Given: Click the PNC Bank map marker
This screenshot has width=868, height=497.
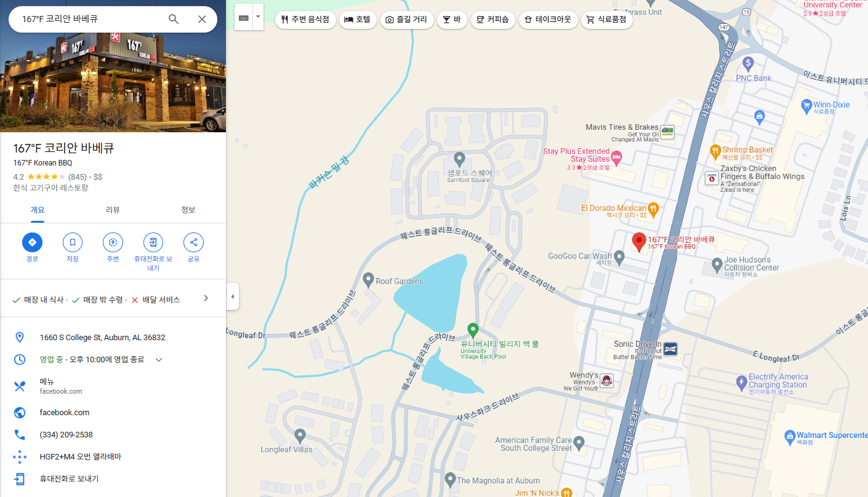Looking at the screenshot, I should click(x=749, y=63).
